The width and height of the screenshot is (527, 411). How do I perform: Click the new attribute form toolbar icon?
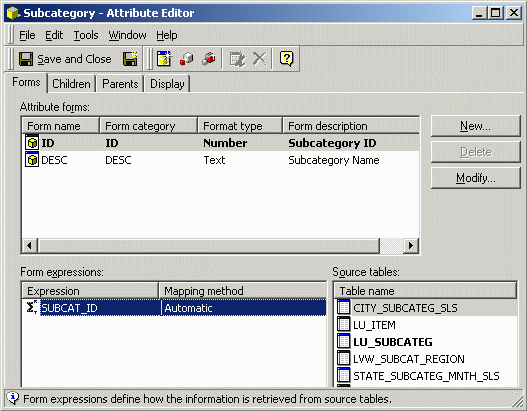[x=164, y=59]
